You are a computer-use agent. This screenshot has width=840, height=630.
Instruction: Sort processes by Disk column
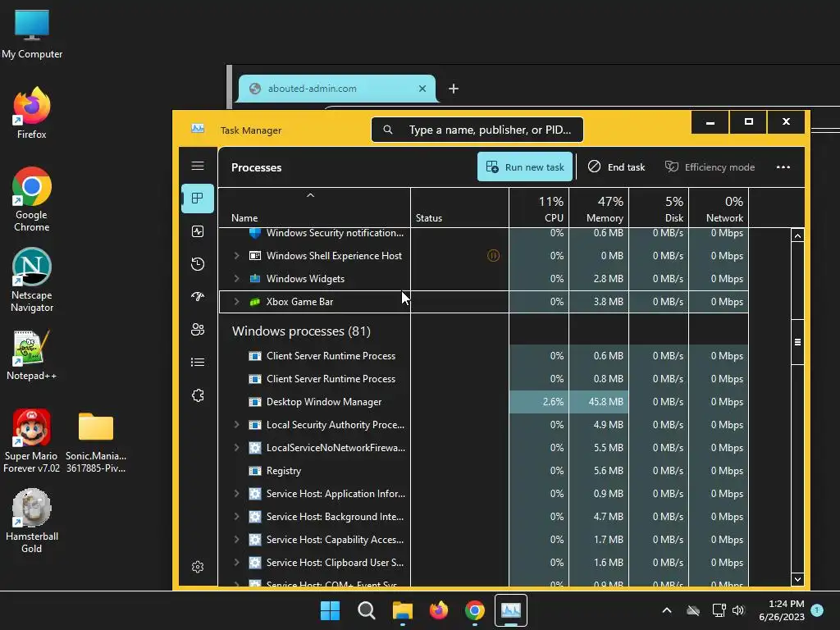pos(659,208)
